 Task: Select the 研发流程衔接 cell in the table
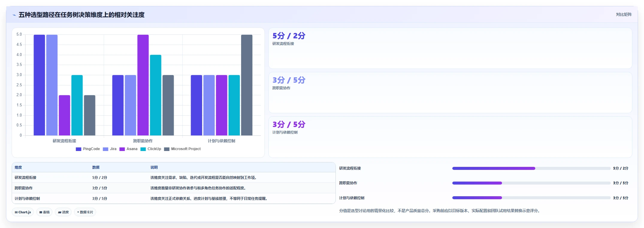click(x=25, y=178)
